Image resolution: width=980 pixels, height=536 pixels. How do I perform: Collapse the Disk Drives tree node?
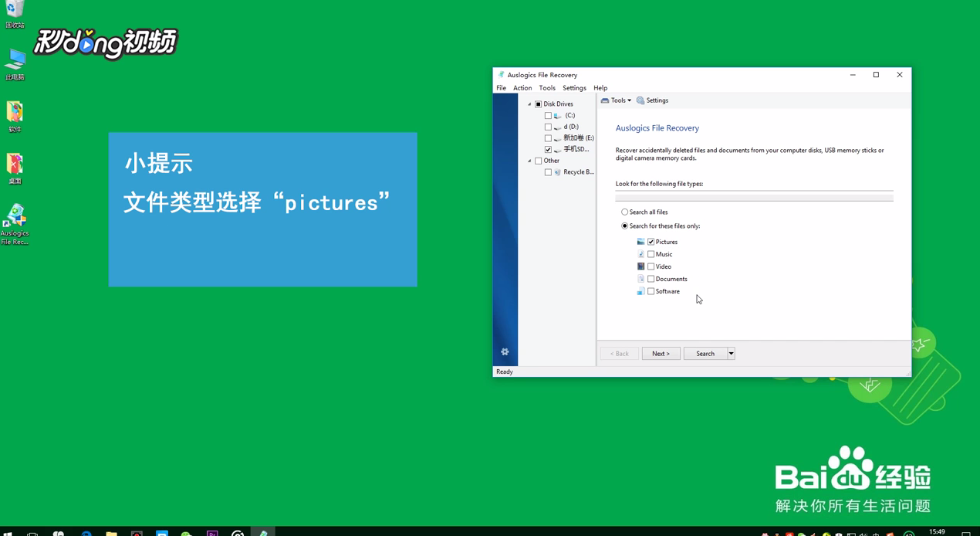[x=529, y=104]
